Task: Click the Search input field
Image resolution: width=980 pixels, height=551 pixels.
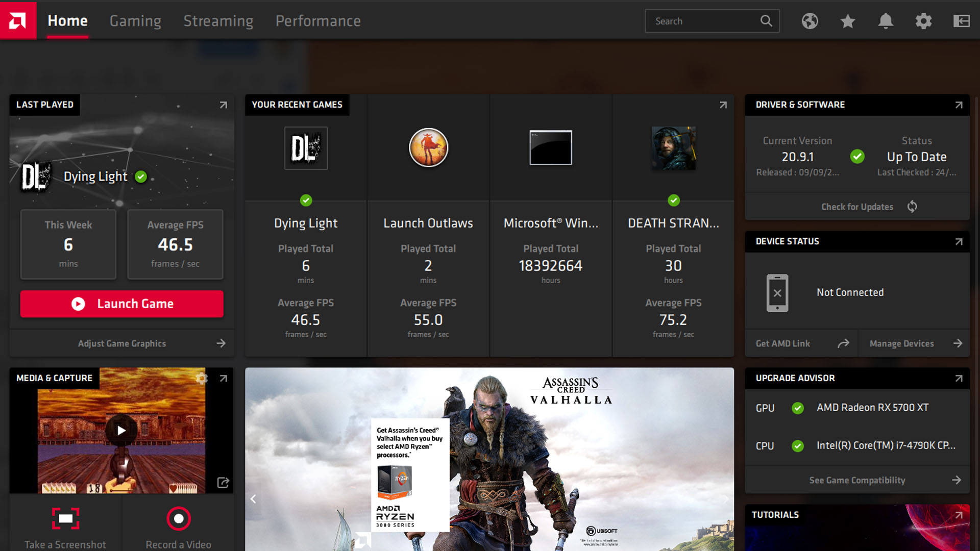Action: coord(711,21)
